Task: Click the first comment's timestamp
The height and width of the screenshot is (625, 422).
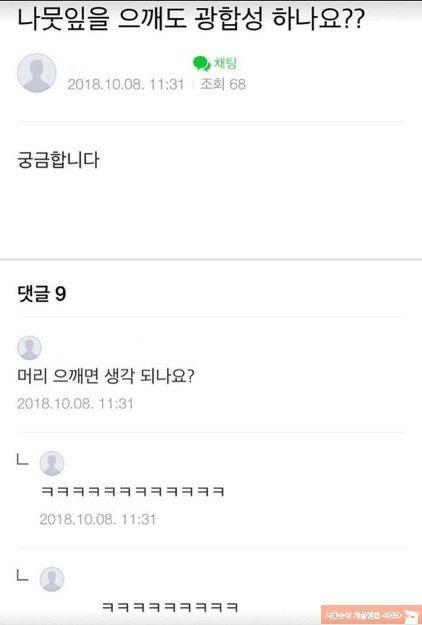Action: (x=75, y=404)
